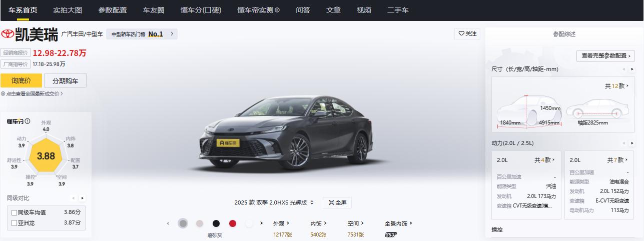Open the 2025款 双擎 2.0HXS model dropdown
The image size is (644, 241).
(x=274, y=202)
